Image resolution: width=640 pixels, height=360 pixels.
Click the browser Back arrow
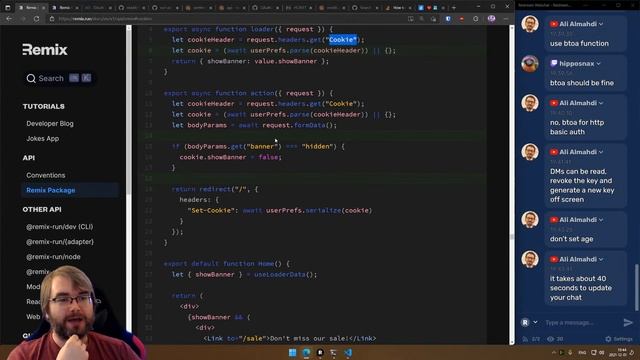[9, 19]
